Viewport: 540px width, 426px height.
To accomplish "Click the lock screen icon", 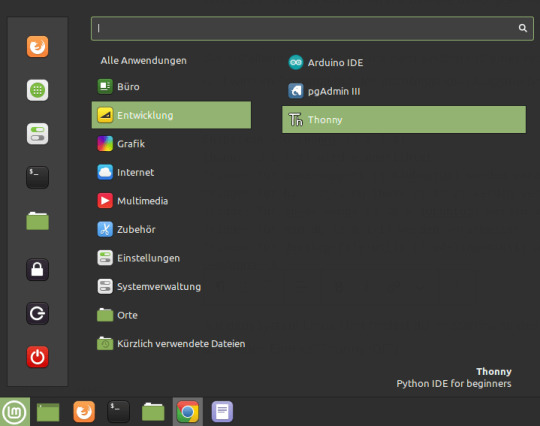I will pyautogui.click(x=38, y=269).
